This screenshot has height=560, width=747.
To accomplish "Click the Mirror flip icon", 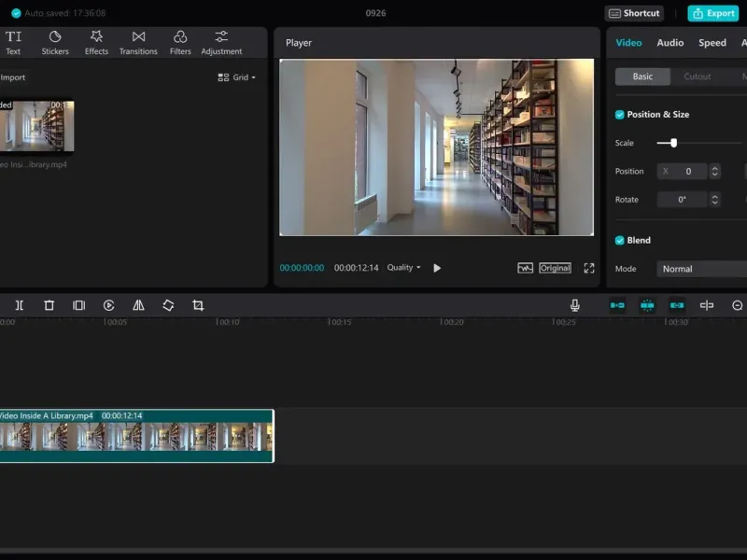I will click(x=138, y=305).
